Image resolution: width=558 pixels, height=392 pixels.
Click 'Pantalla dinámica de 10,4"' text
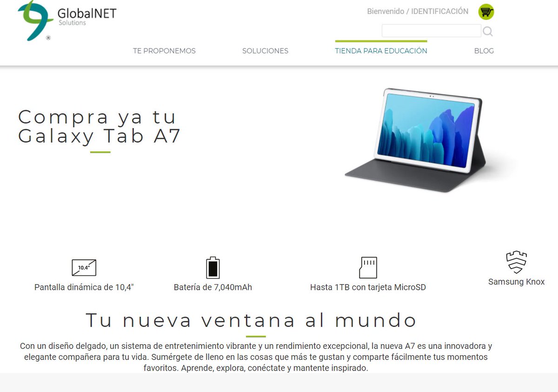point(84,287)
